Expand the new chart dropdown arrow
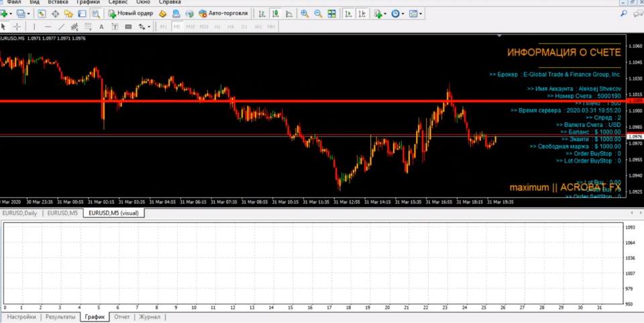Image resolution: width=644 pixels, height=323 pixels. (x=11, y=13)
